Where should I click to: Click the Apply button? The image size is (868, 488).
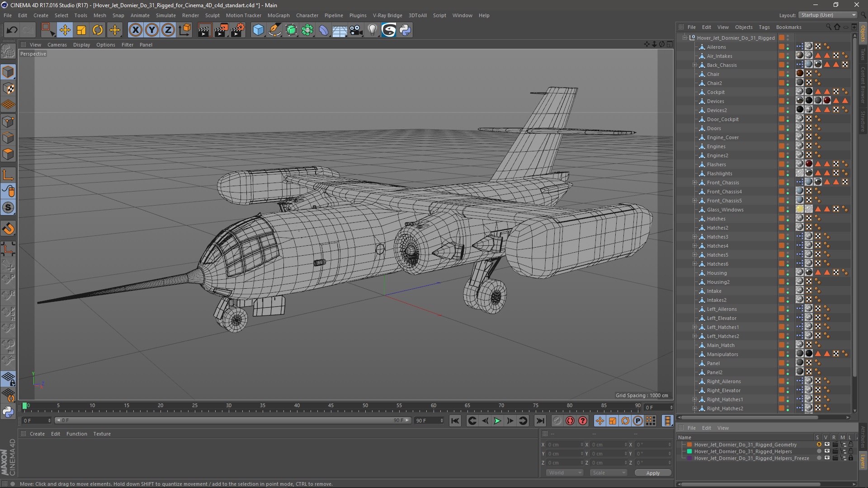(x=653, y=473)
